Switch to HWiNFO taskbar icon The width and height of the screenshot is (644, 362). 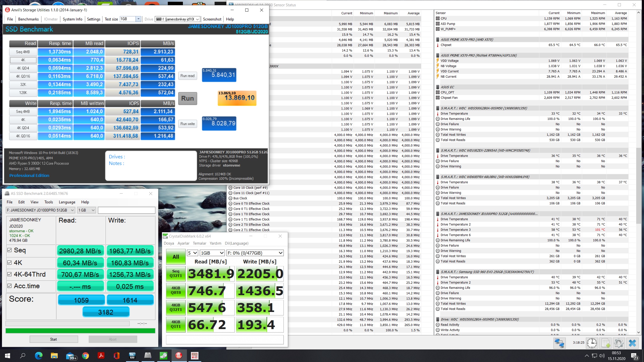coord(132,356)
